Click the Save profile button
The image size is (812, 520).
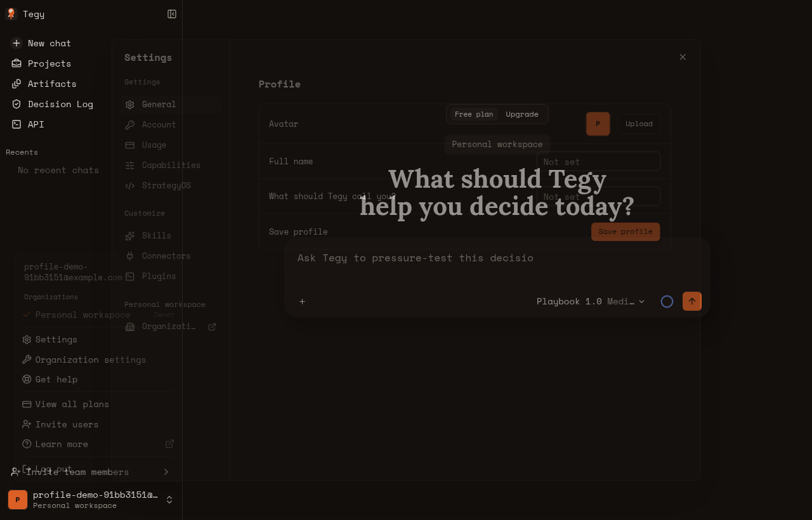(625, 231)
